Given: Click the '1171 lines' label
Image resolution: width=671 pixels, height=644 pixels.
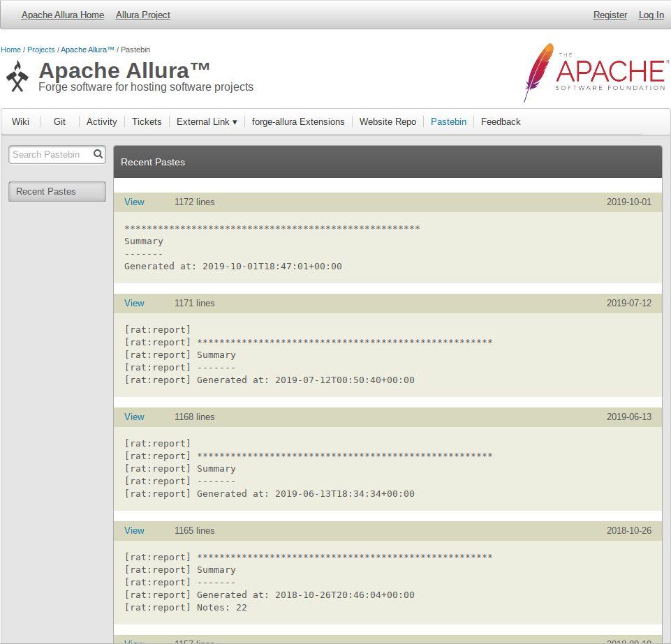Looking at the screenshot, I should 195,304.
